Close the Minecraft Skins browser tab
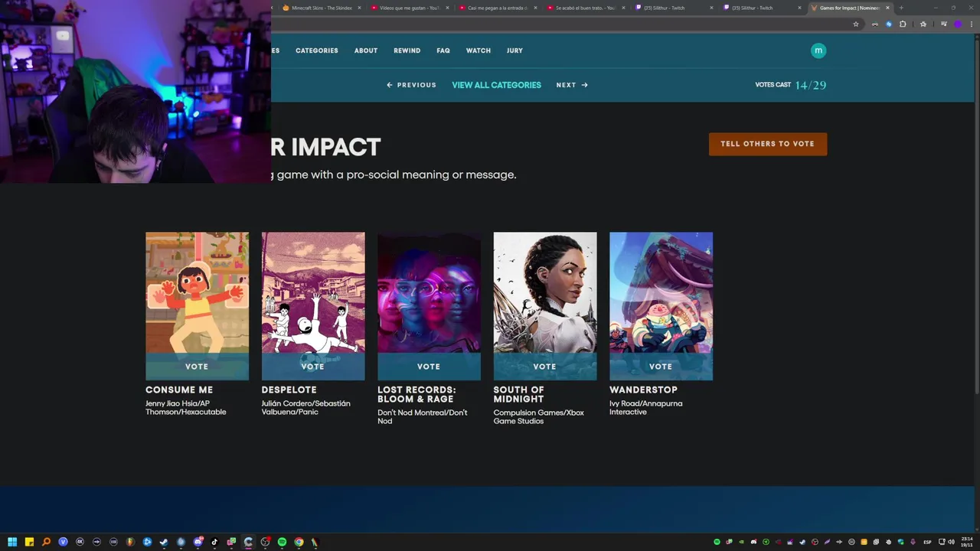 359,8
